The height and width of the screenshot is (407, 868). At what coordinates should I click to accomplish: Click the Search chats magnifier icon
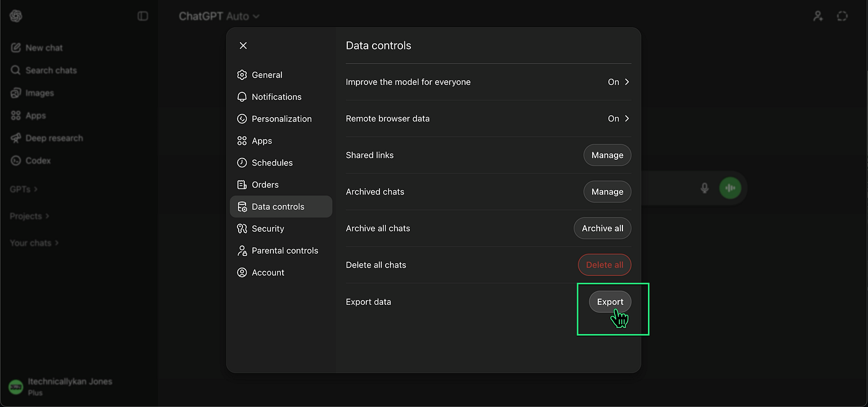click(x=15, y=71)
